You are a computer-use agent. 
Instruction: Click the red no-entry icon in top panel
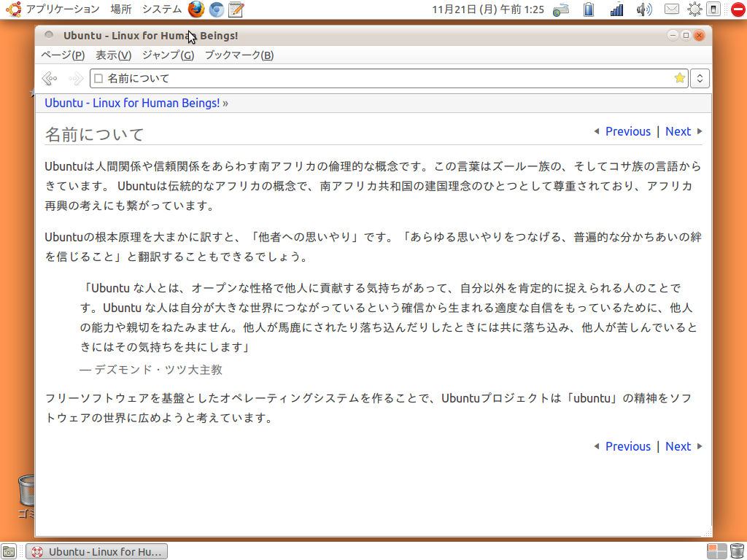click(x=738, y=9)
